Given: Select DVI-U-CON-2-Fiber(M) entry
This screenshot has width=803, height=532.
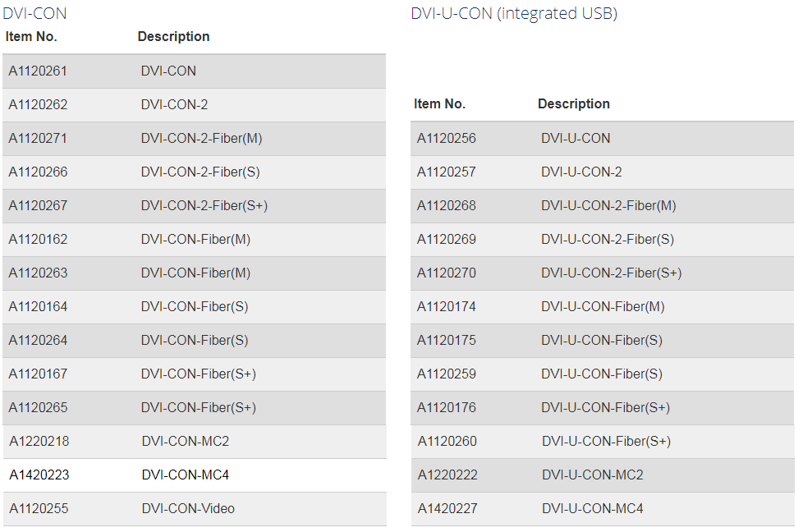Looking at the screenshot, I should (x=608, y=205).
